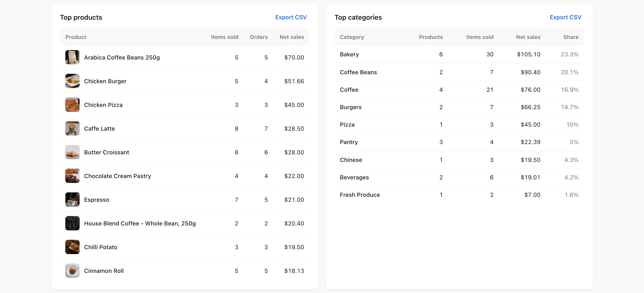Click the $51.66 net sales value
Viewport: 644px width, 293px height.
(294, 81)
